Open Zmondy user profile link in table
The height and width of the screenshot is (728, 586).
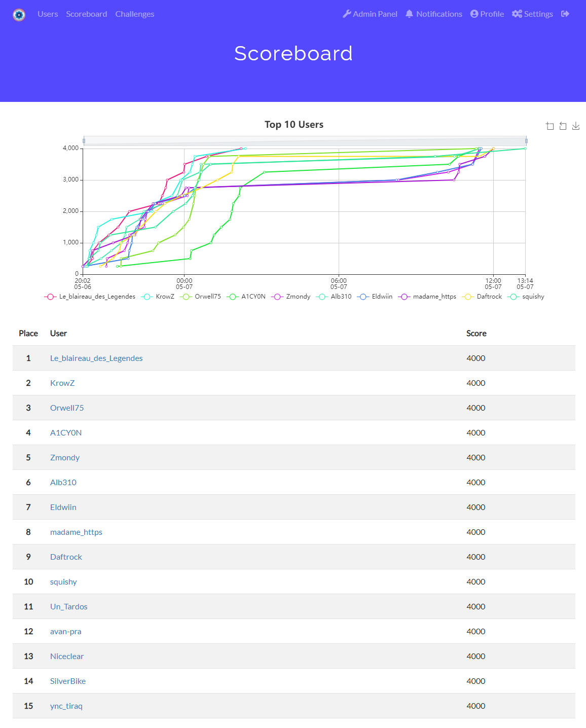(x=65, y=458)
